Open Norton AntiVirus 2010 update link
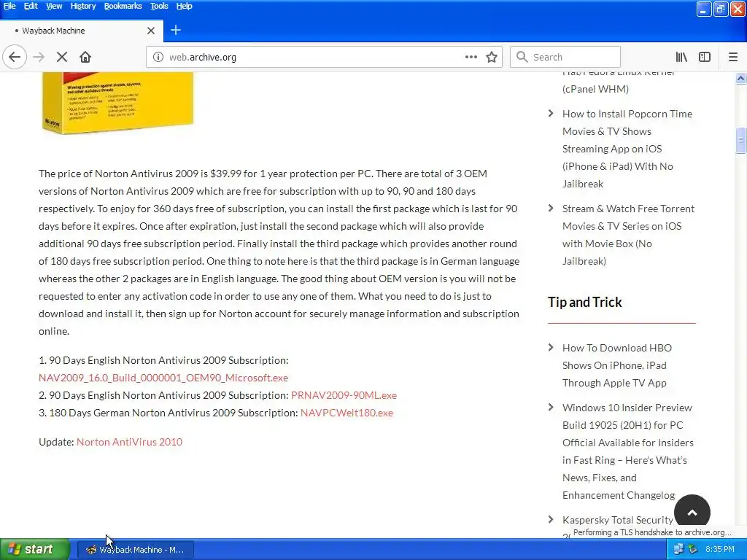The image size is (747, 560). [x=129, y=442]
